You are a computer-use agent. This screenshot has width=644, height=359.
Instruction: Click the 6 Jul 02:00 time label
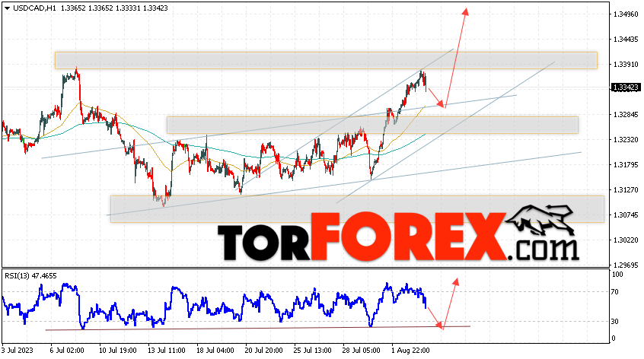tap(67, 351)
